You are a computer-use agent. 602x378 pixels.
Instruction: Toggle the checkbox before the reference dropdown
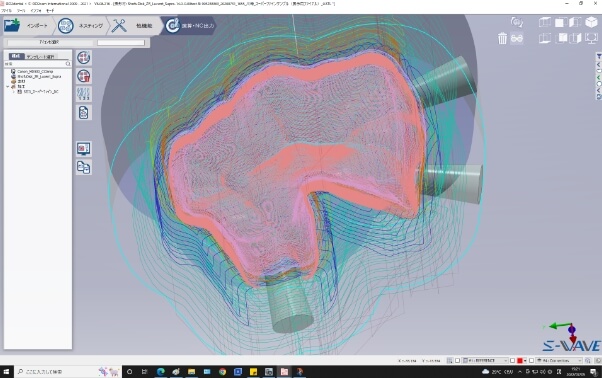pos(457,361)
